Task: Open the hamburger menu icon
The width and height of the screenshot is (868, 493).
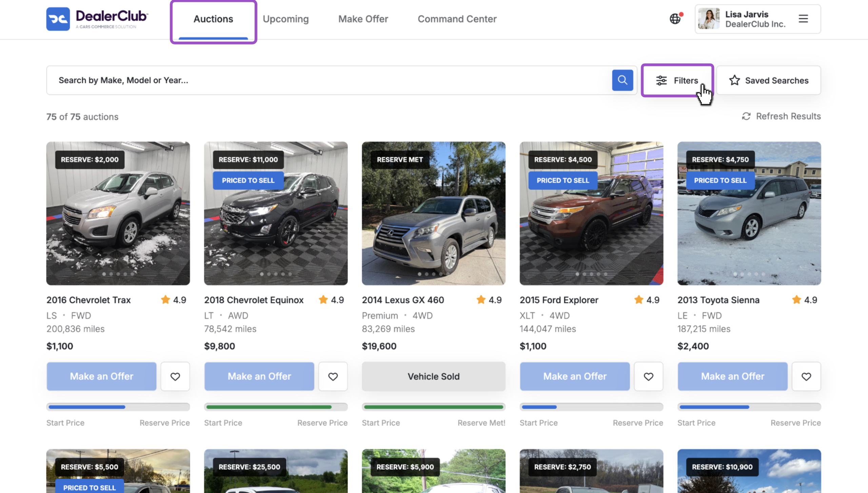Action: pos(803,19)
